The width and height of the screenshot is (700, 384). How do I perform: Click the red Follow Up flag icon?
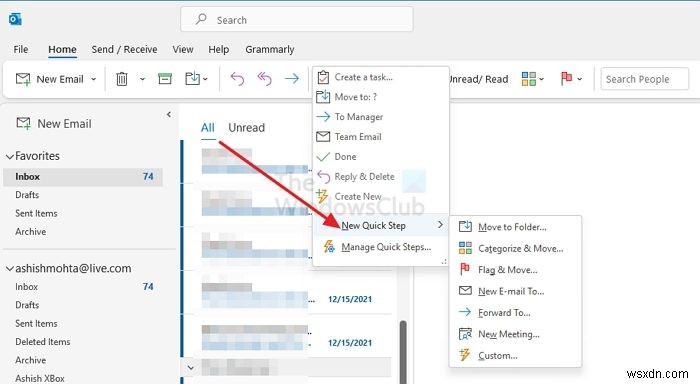(x=567, y=79)
